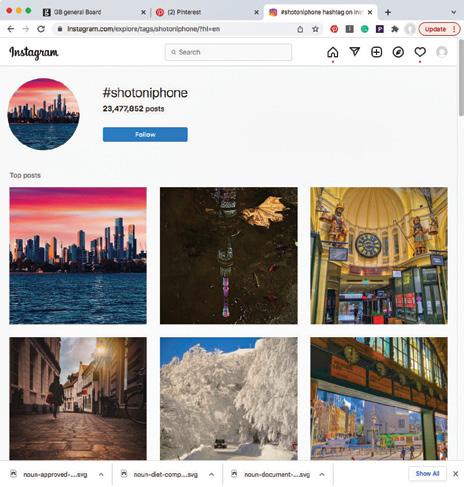
Task: Open dark puddle with leaf post
Action: pos(229,256)
